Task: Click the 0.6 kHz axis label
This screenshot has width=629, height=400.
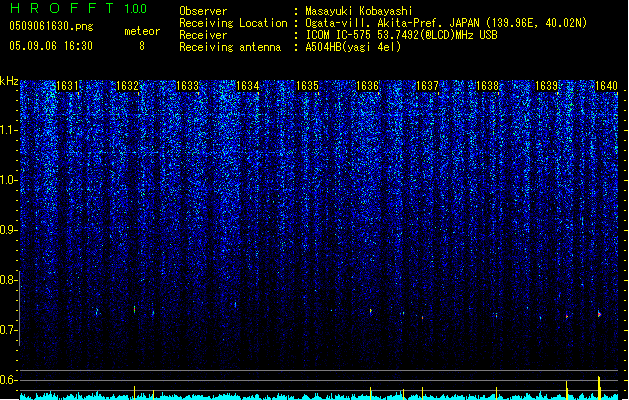Action: [9, 380]
